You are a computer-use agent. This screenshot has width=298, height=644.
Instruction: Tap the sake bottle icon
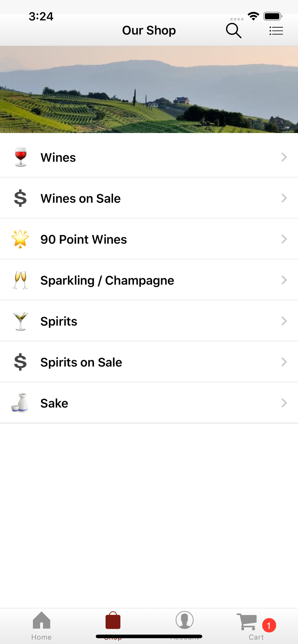click(20, 403)
